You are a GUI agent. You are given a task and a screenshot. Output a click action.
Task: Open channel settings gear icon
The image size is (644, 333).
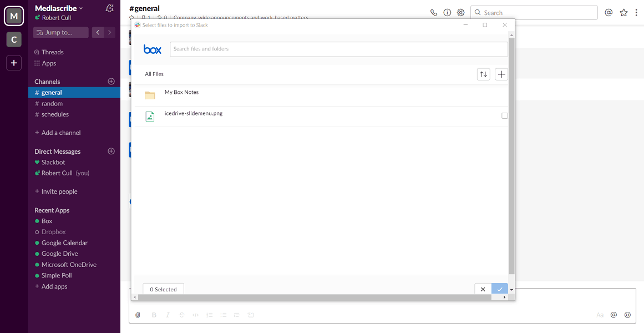pos(461,13)
